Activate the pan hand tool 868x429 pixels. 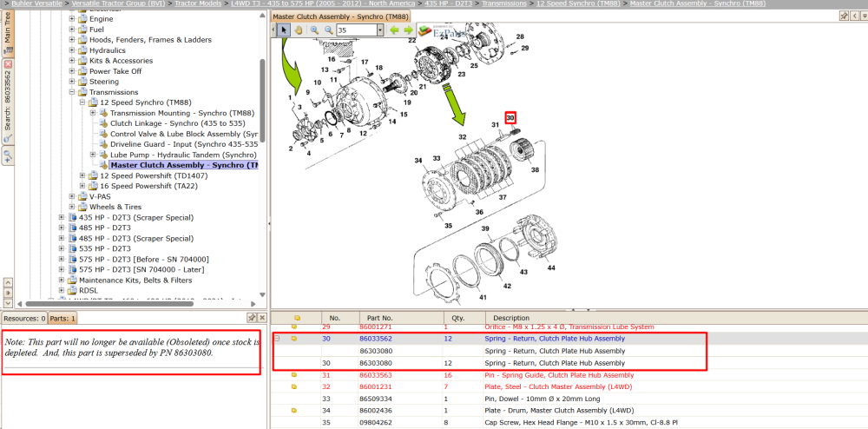(x=299, y=30)
